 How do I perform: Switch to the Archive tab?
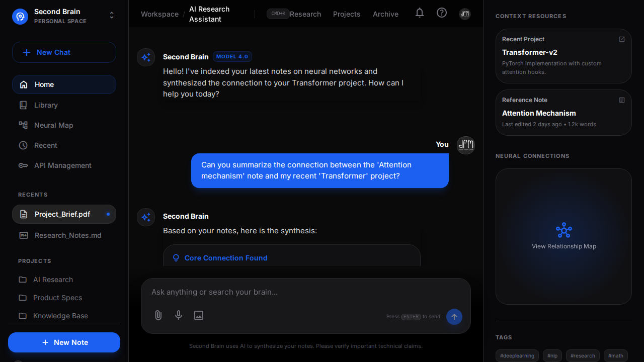coord(385,14)
